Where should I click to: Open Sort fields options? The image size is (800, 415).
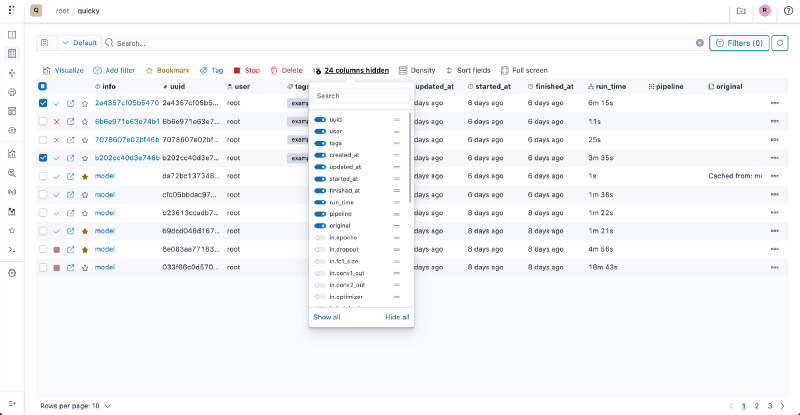[468, 70]
